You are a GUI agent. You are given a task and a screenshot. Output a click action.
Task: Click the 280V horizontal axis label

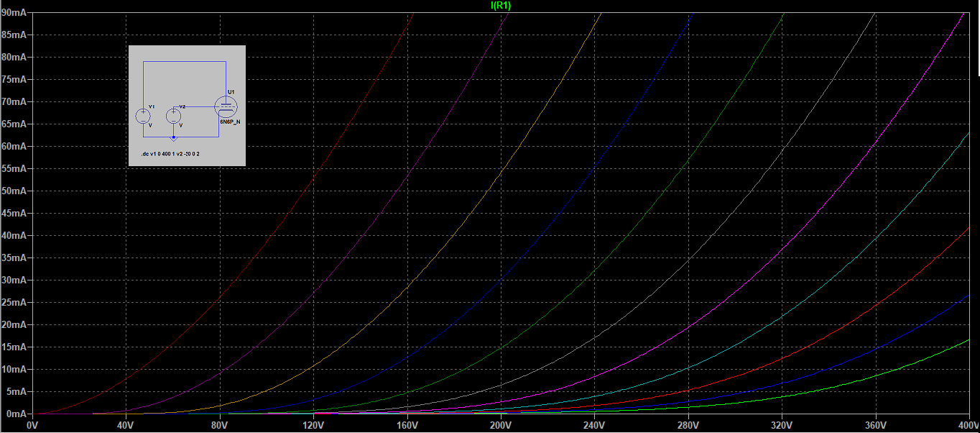pos(688,426)
